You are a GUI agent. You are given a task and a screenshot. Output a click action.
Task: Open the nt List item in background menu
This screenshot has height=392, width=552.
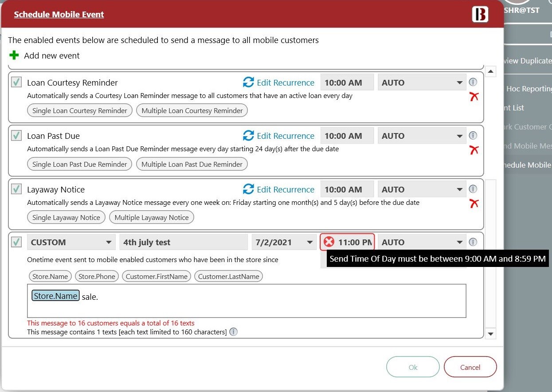(513, 108)
